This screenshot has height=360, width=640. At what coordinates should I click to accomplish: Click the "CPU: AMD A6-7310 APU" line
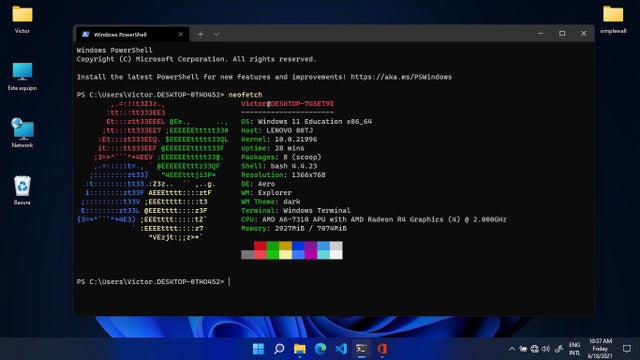[373, 220]
